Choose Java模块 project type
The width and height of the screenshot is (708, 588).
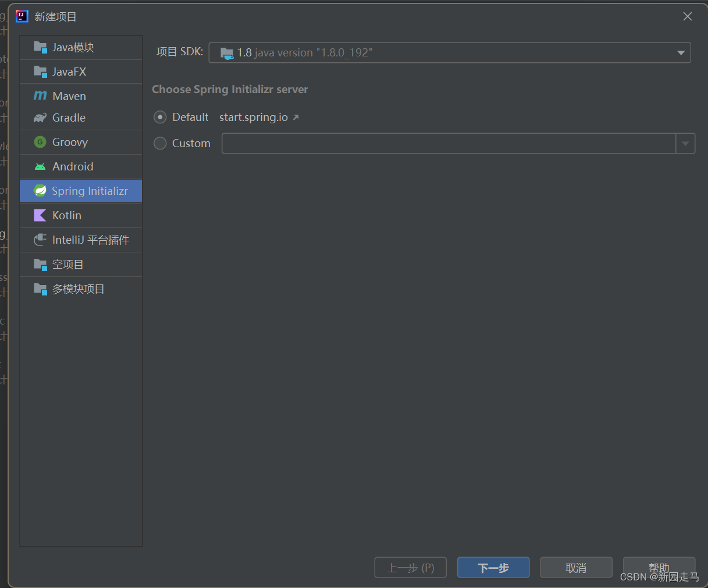click(x=81, y=47)
